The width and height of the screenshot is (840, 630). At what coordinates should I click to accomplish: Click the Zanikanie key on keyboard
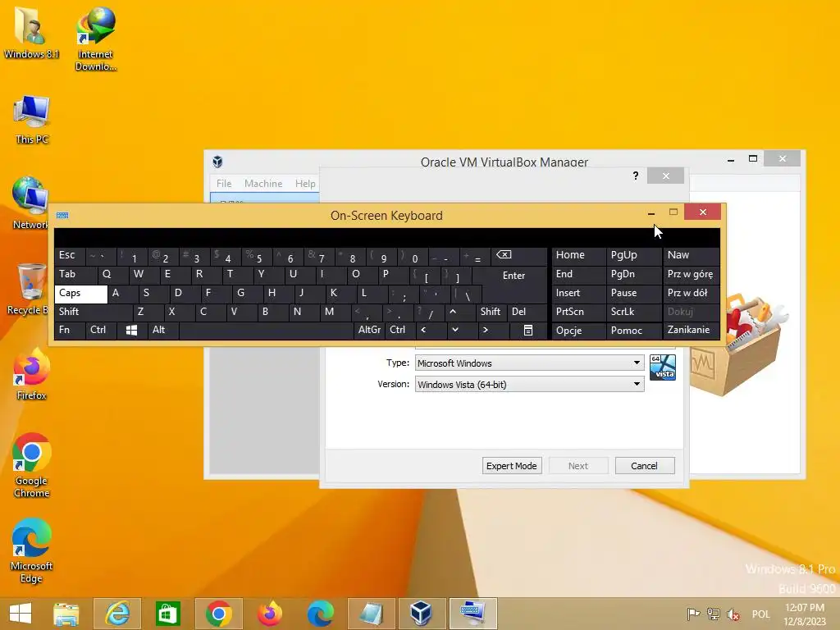[x=691, y=330]
